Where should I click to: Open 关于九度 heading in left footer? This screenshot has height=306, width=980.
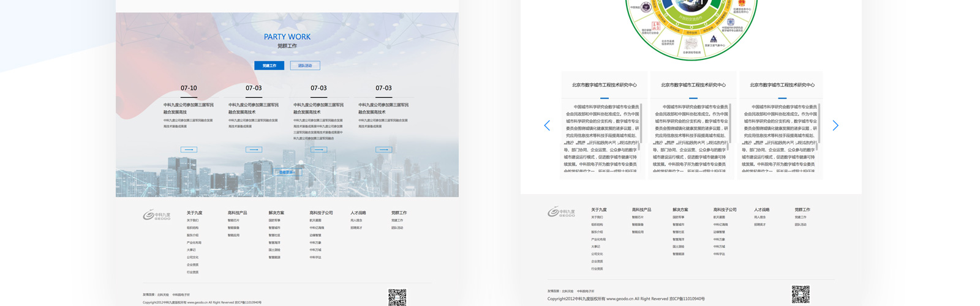pyautogui.click(x=194, y=213)
